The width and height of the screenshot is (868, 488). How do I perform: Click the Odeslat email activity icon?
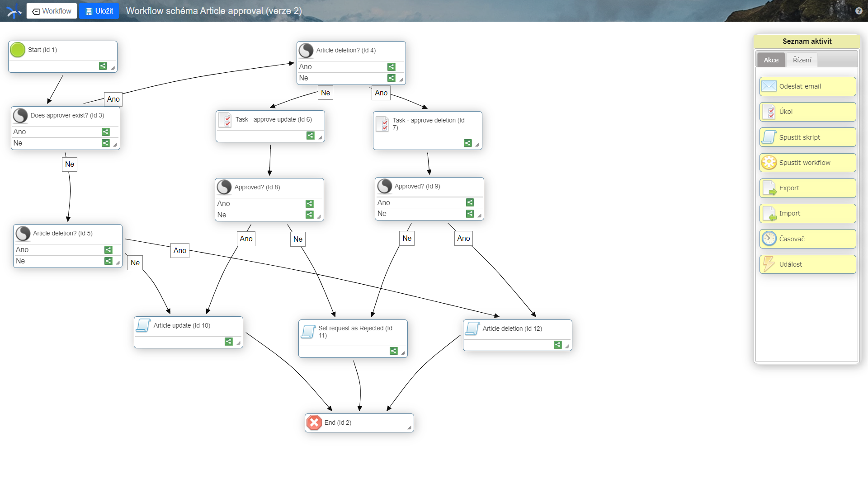[x=769, y=86]
